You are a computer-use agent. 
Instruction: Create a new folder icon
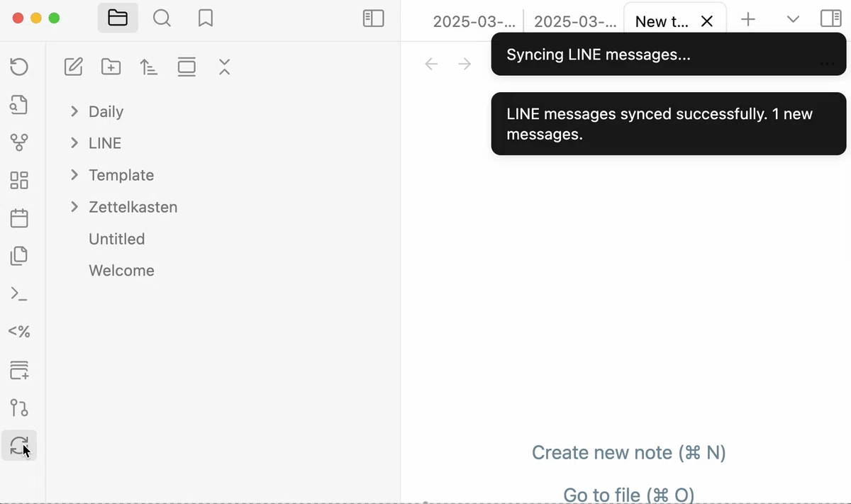point(111,67)
